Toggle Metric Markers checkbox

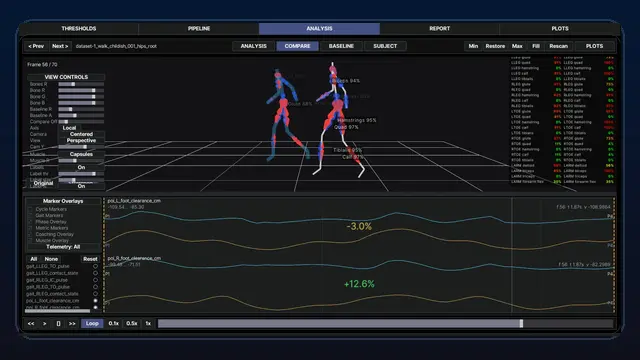[x=30, y=228]
